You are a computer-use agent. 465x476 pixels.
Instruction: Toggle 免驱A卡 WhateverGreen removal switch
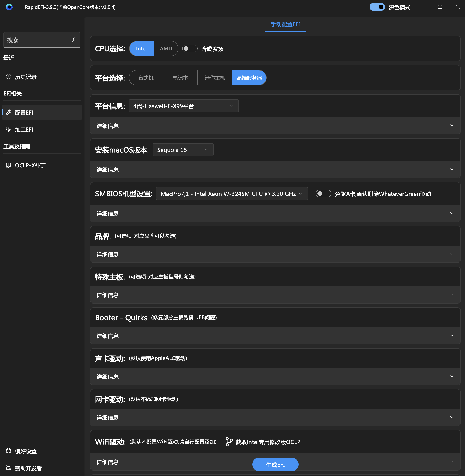(x=323, y=194)
